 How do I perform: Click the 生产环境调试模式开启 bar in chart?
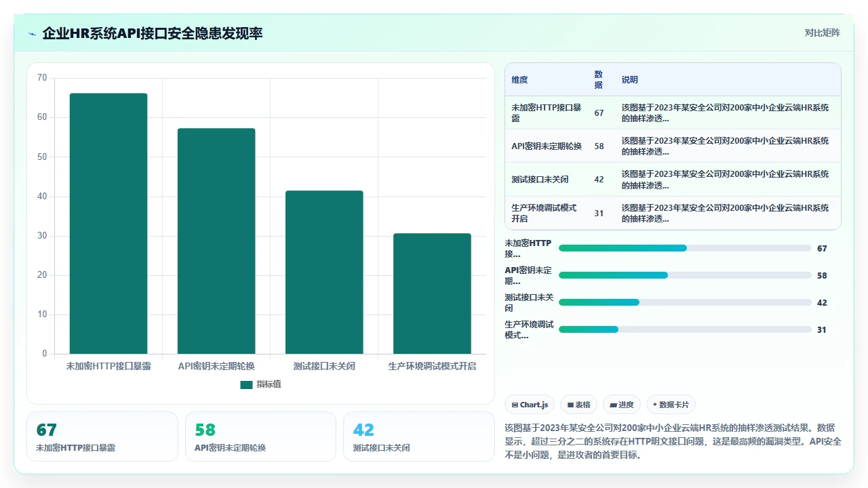click(x=432, y=293)
